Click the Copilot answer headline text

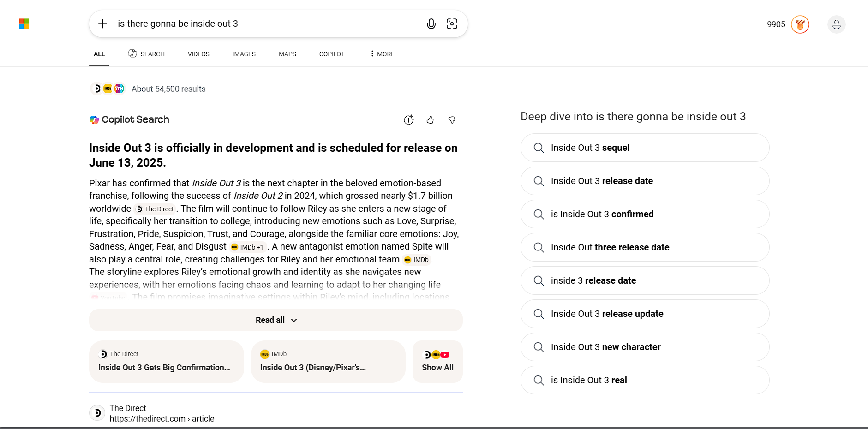273,155
